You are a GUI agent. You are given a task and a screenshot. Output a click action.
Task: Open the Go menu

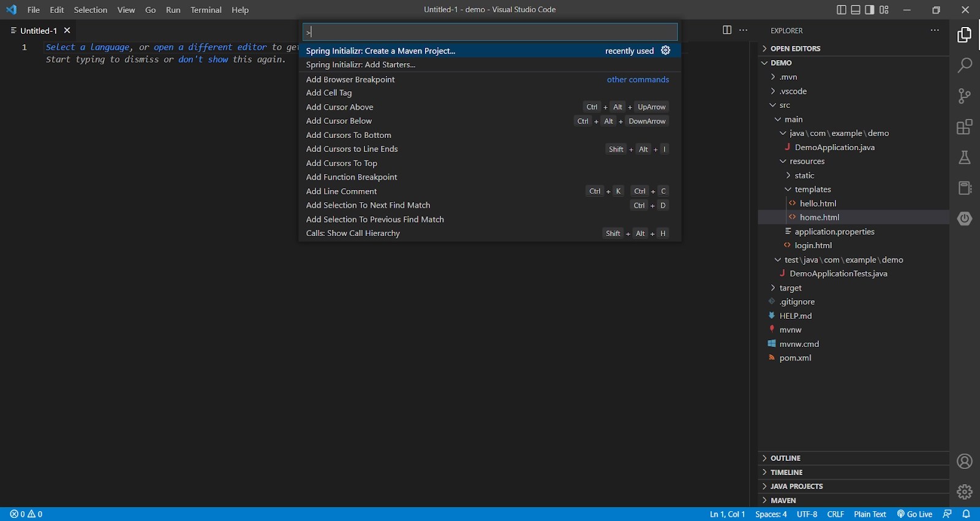pyautogui.click(x=151, y=10)
